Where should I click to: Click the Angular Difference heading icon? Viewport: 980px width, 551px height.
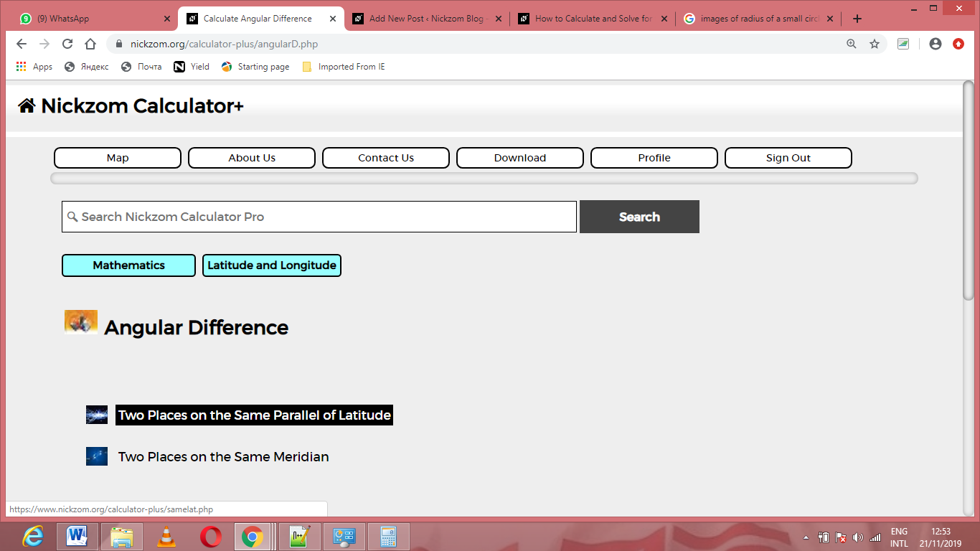tap(81, 322)
